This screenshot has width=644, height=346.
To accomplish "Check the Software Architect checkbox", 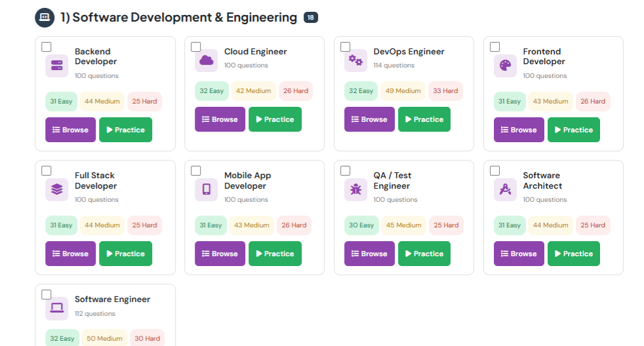I will tap(495, 171).
